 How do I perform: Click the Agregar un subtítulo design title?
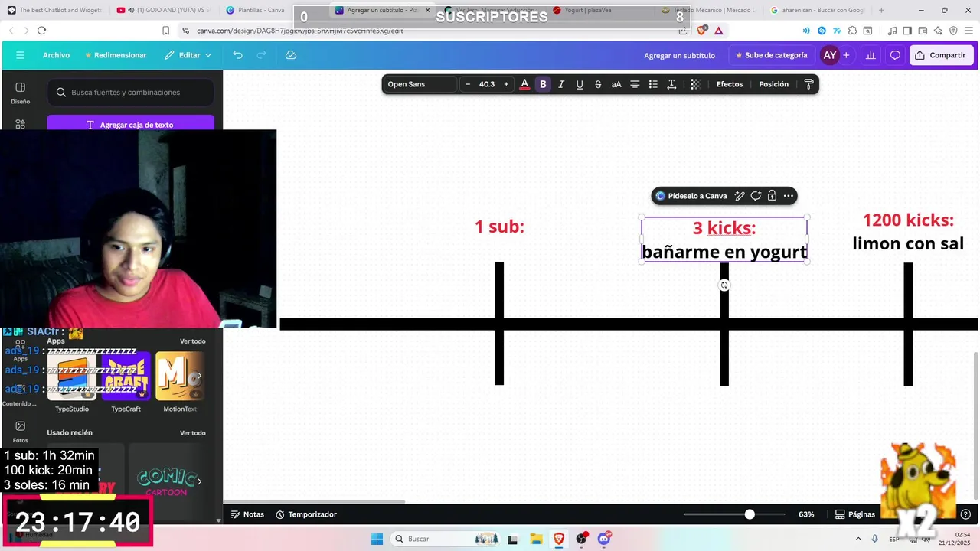pos(680,55)
